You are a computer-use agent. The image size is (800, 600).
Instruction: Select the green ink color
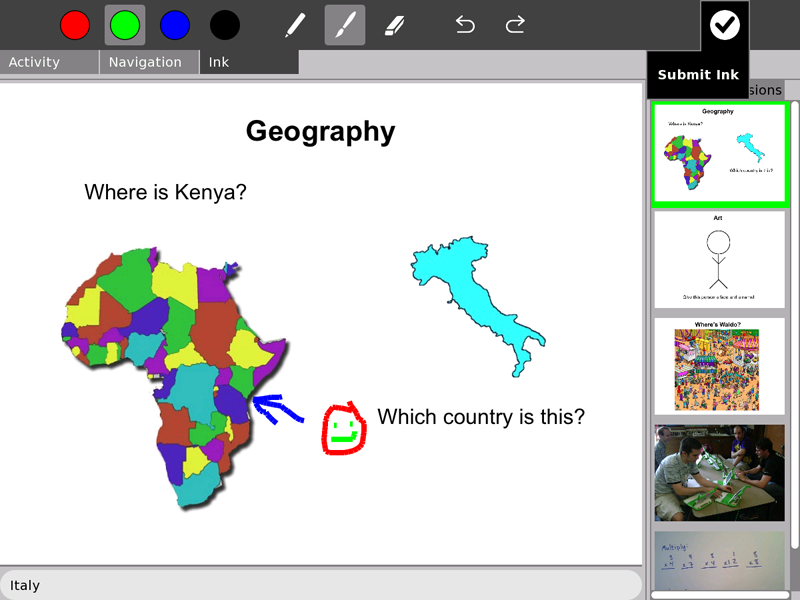click(125, 25)
